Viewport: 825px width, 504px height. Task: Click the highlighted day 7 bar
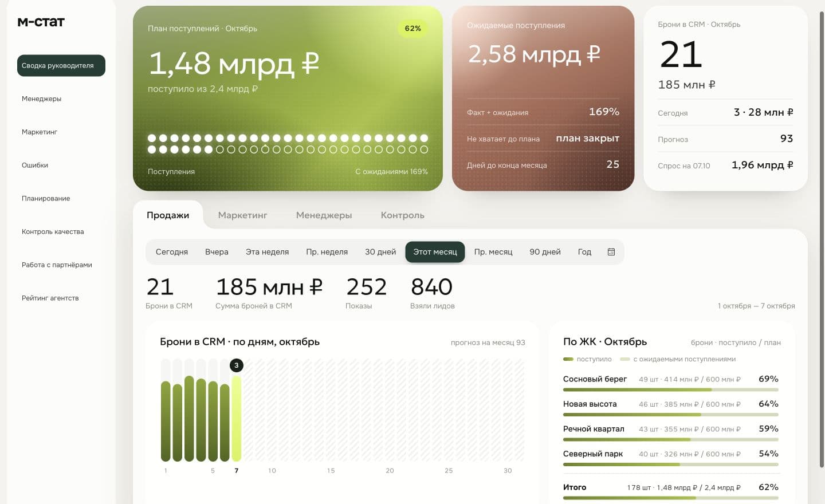coord(236,419)
